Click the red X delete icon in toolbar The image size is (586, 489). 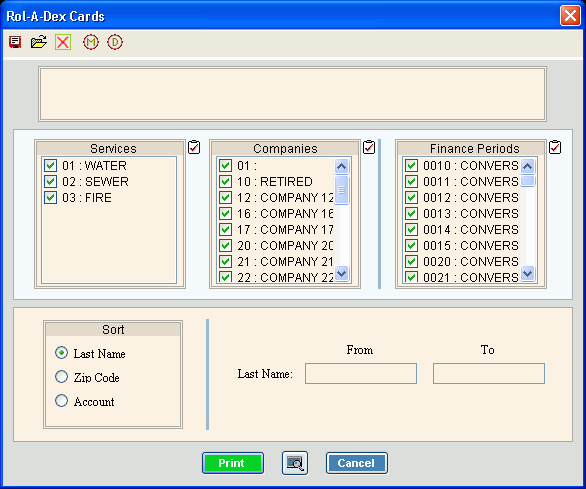(x=63, y=42)
